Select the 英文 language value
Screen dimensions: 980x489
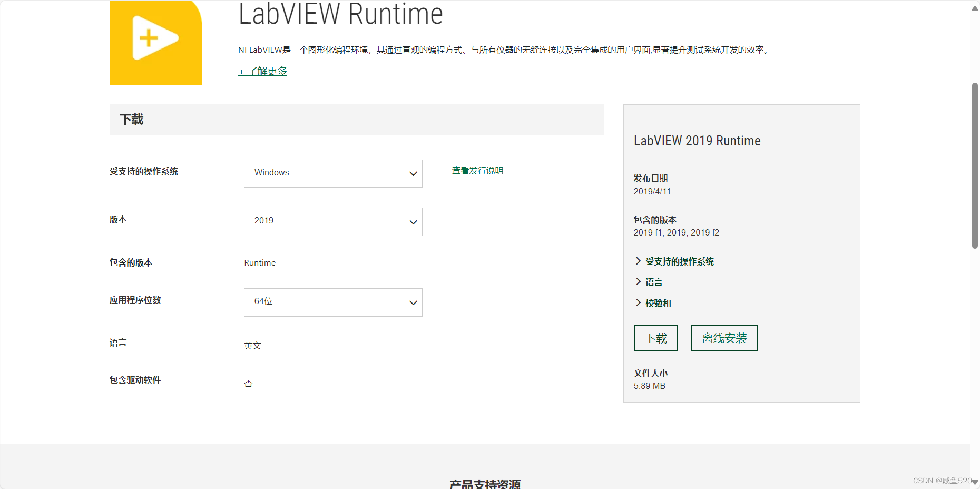click(253, 346)
